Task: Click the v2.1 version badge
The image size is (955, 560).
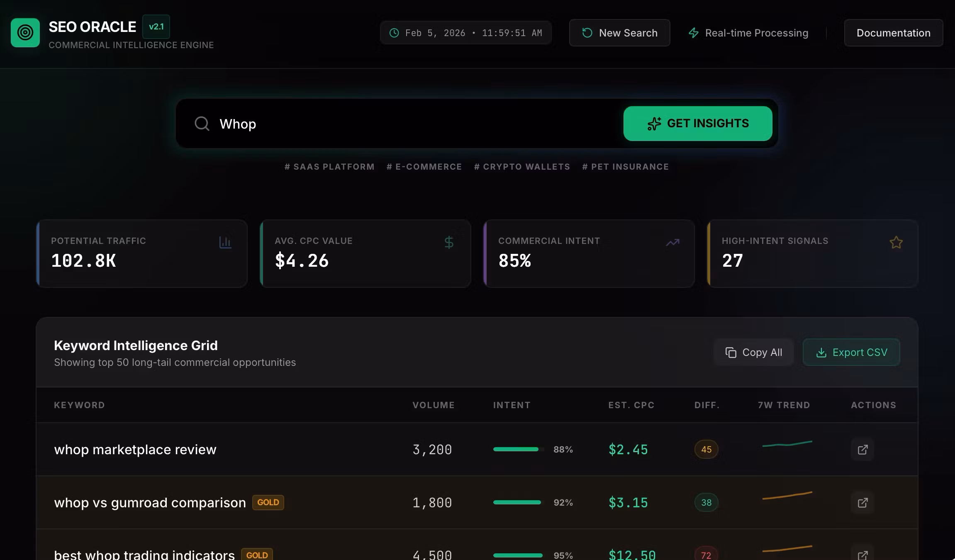Action: [156, 27]
